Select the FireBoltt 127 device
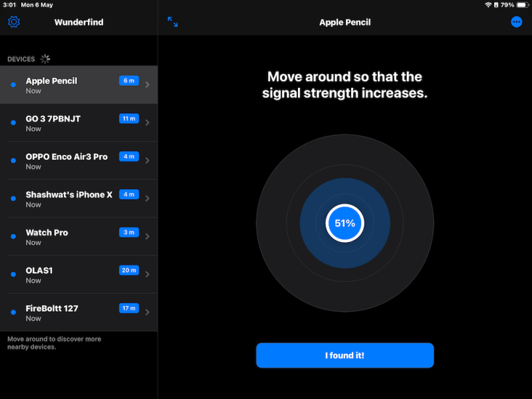The width and height of the screenshot is (532, 399). coord(78,313)
